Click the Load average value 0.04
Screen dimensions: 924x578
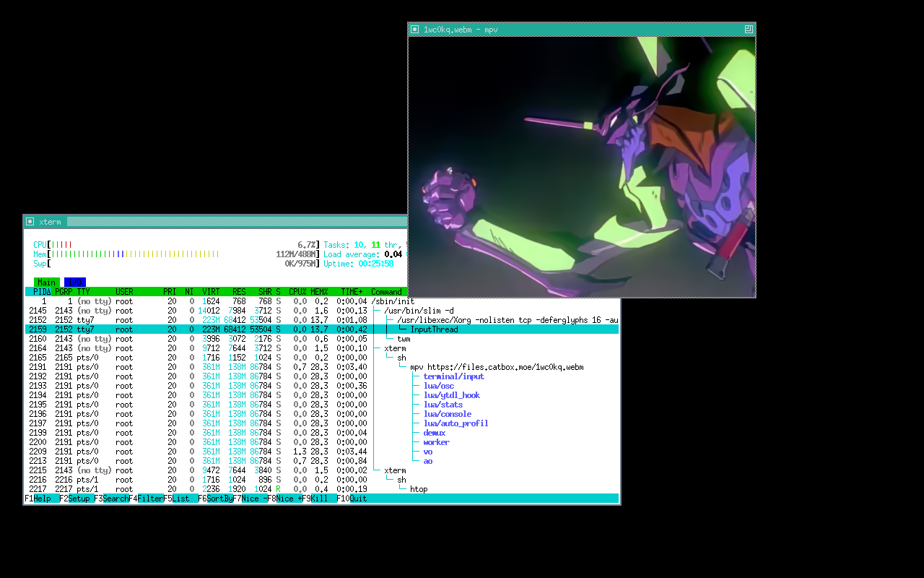(x=393, y=254)
